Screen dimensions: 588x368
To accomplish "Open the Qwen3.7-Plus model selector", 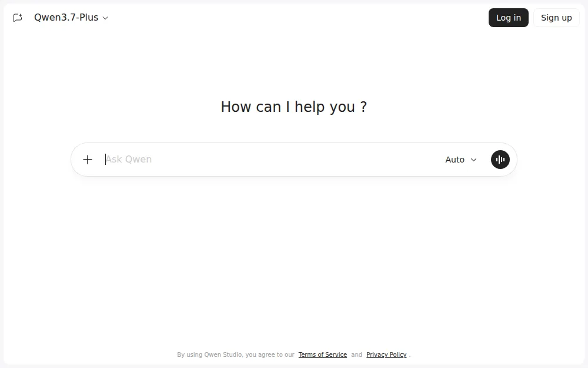I will tap(71, 18).
